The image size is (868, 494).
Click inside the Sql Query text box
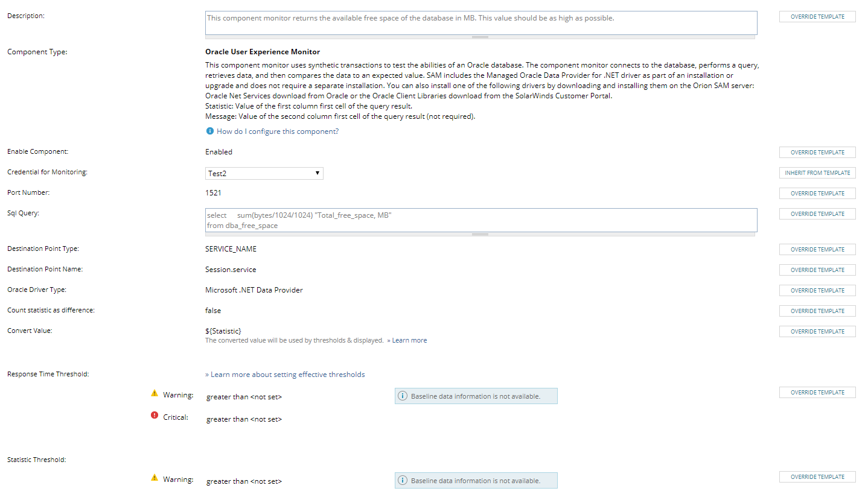pos(480,220)
